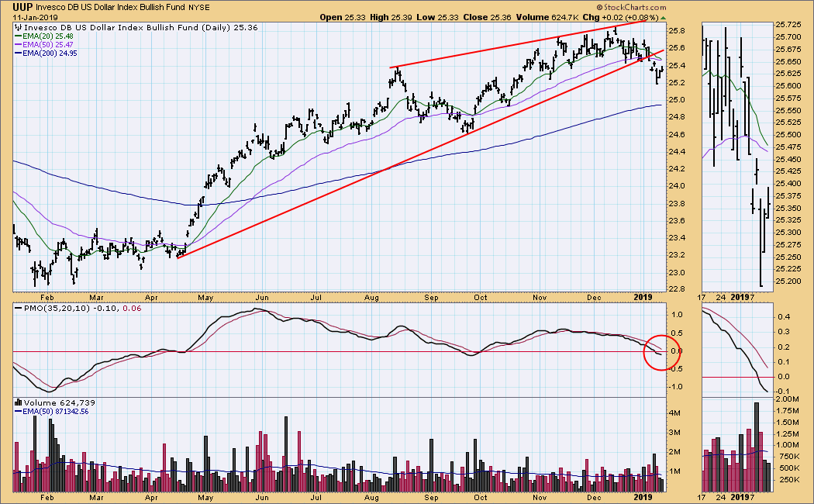
Task: Open the StockCharts.com copyright link
Action: click(631, 7)
